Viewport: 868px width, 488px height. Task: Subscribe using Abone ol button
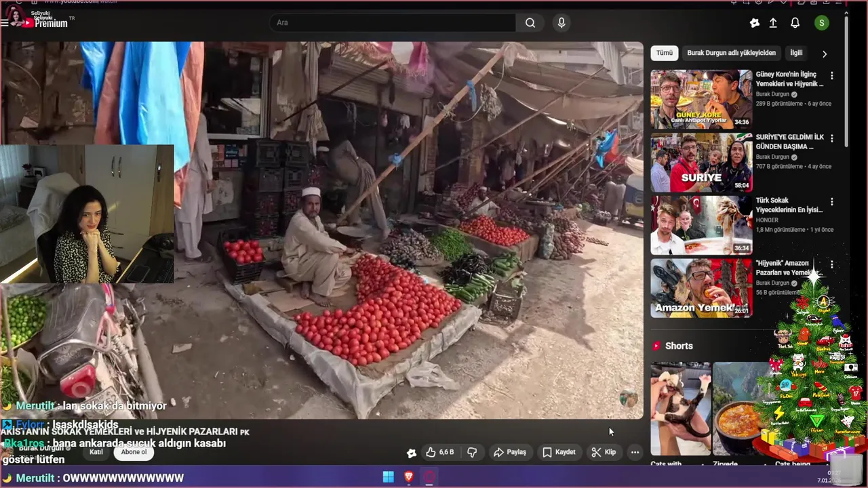pyautogui.click(x=134, y=452)
